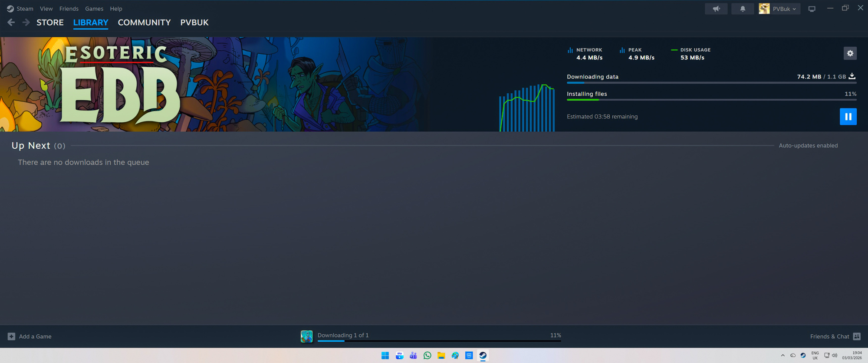Click the bottom download progress bar
868x363 pixels.
click(x=439, y=340)
